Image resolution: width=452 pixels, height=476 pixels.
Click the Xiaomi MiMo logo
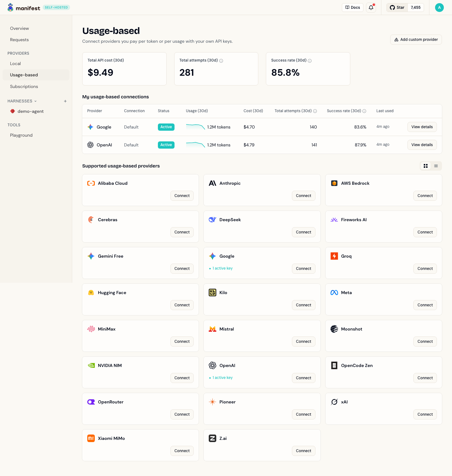[91, 438]
